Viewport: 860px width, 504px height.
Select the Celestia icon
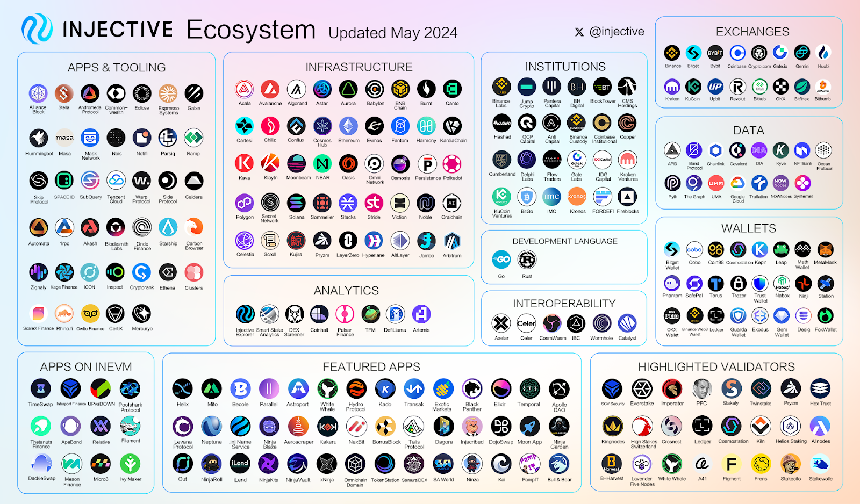coord(245,241)
